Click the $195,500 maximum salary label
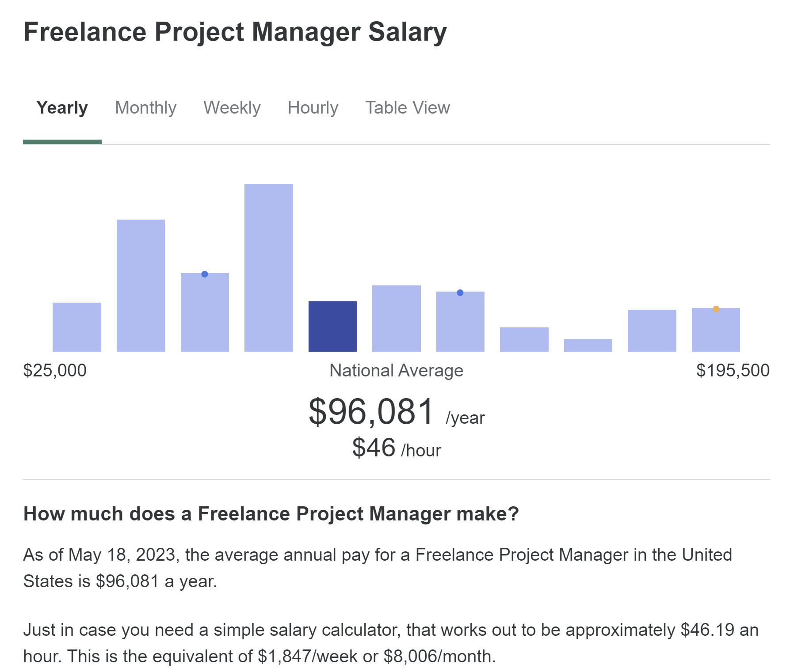 pyautogui.click(x=733, y=370)
